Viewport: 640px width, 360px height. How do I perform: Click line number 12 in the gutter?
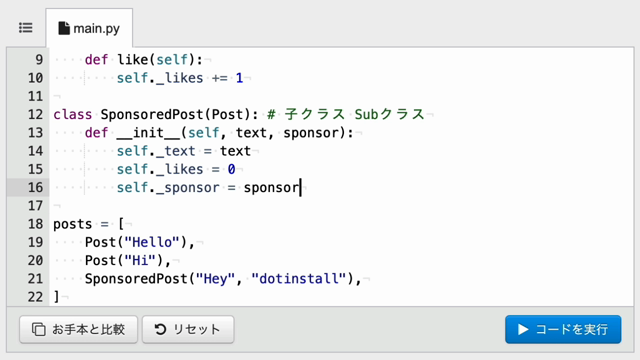tap(35, 114)
